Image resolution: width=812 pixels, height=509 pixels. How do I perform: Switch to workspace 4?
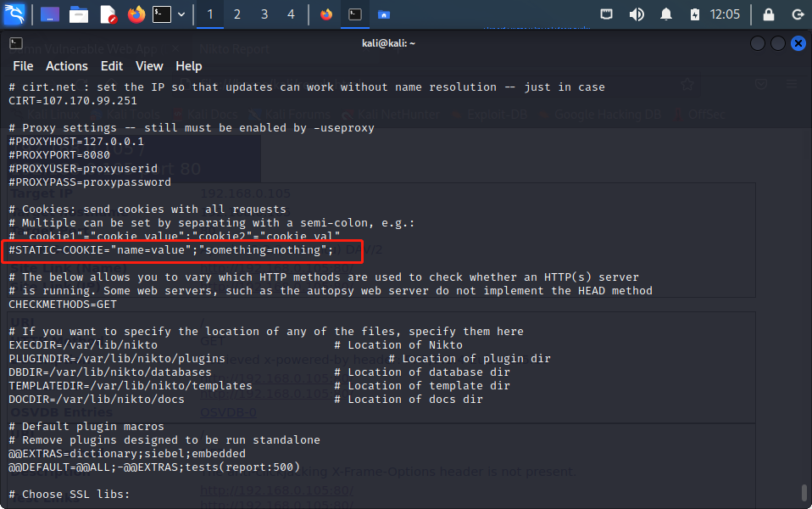tap(291, 14)
